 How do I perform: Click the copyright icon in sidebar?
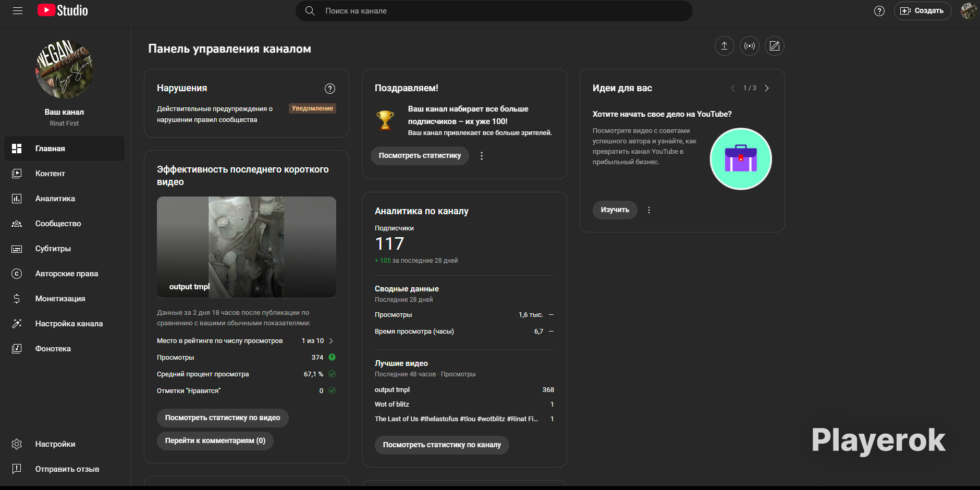tap(17, 274)
